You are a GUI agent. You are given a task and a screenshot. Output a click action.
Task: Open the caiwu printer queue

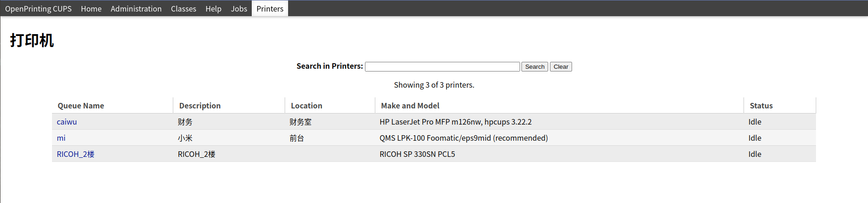[67, 122]
